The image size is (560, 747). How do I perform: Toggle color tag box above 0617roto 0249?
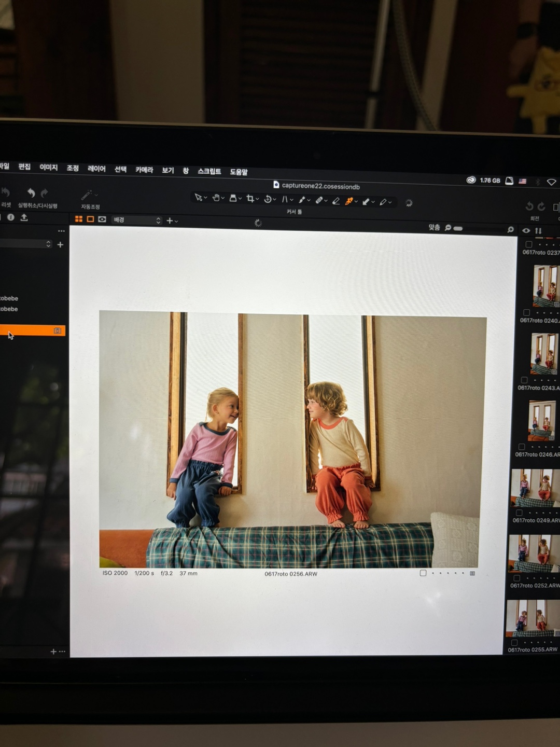(519, 513)
